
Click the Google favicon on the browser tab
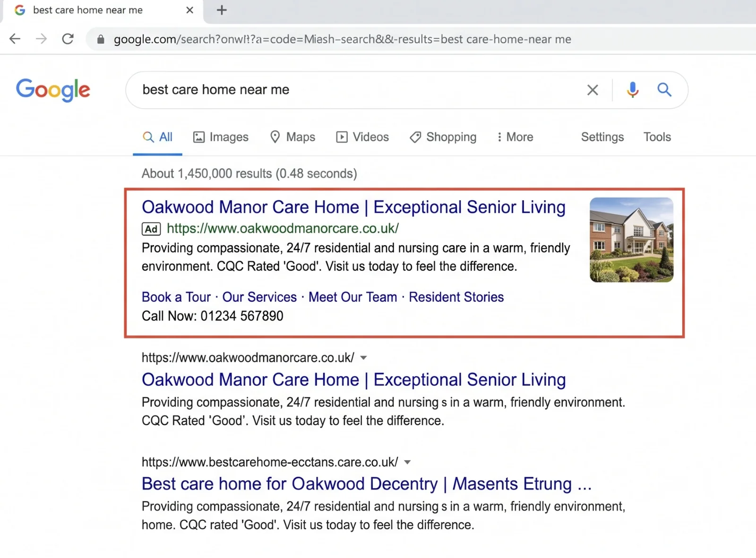tap(20, 10)
